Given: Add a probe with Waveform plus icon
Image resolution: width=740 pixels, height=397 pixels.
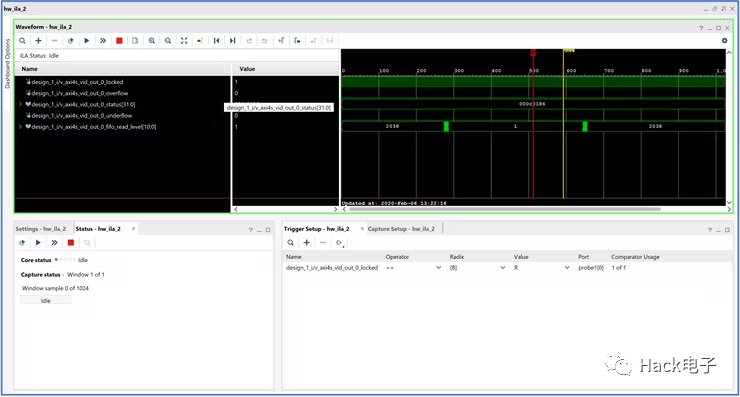Looking at the screenshot, I should coord(38,41).
